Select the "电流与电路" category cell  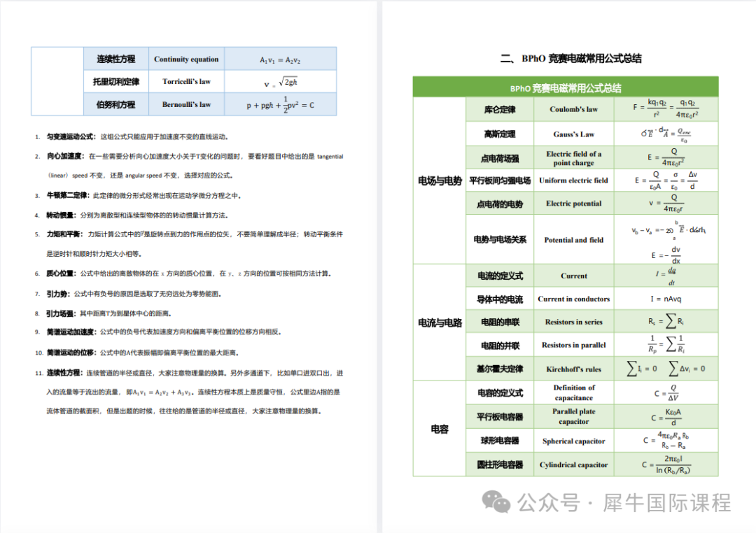pyautogui.click(x=440, y=322)
